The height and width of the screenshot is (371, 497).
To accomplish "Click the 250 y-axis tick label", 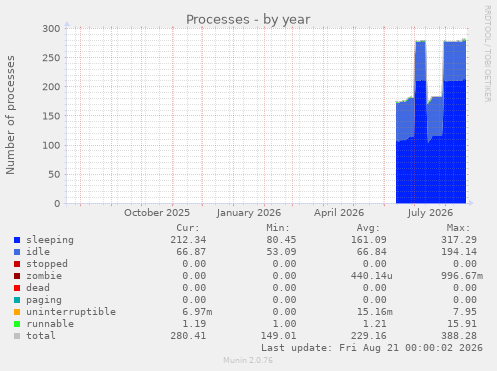I will 51,58.
